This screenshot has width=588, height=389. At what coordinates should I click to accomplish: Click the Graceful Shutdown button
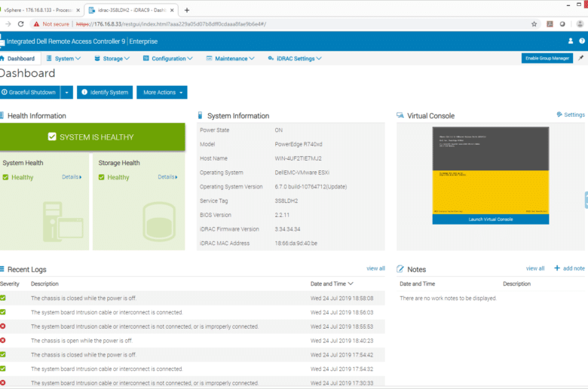point(29,92)
